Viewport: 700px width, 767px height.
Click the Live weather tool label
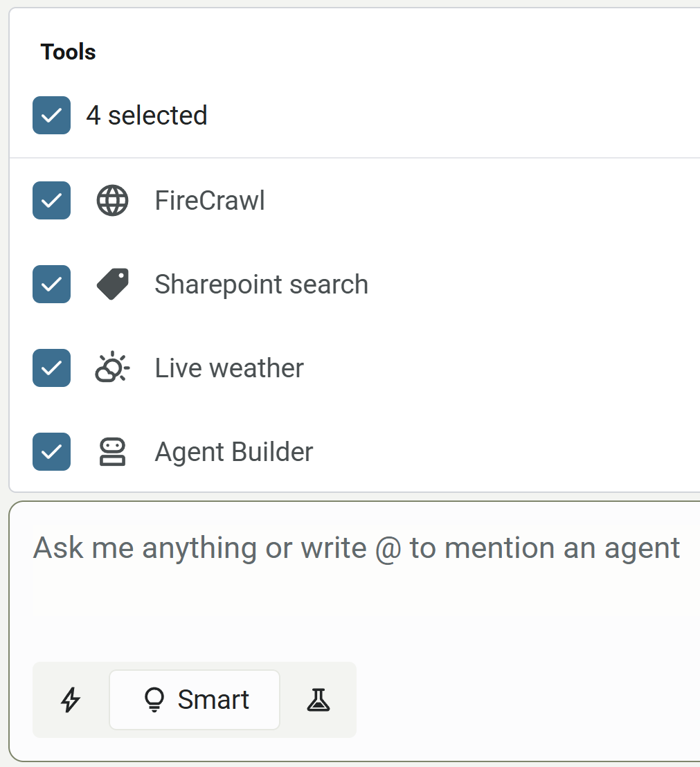[229, 368]
